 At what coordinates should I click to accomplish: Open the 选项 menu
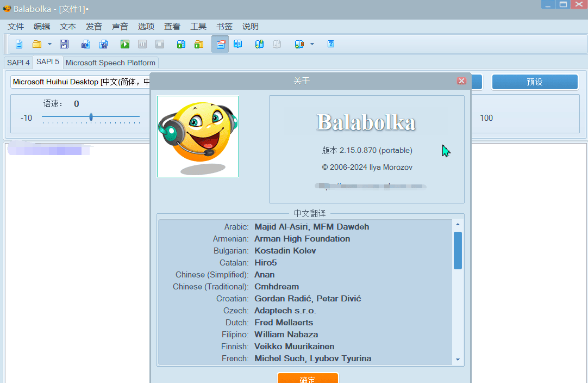[146, 27]
